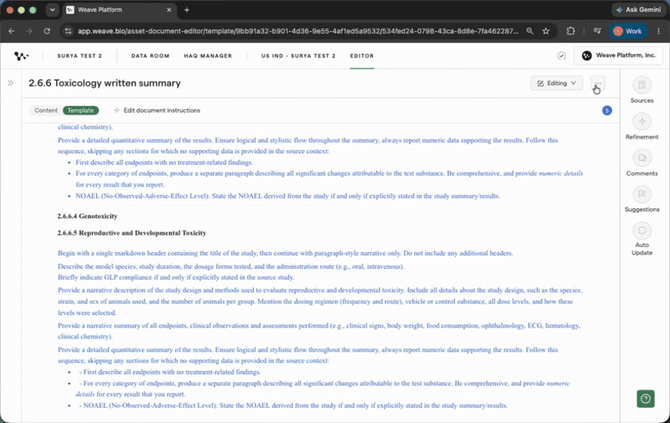Reload the page with refresh icon
Screen dimensions: 670x423
[x=47, y=31]
